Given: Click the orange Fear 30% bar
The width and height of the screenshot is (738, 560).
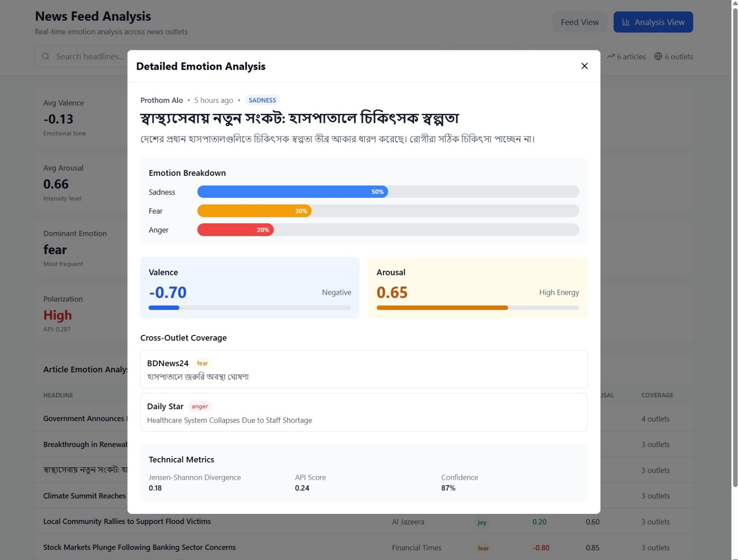Looking at the screenshot, I should click(254, 211).
